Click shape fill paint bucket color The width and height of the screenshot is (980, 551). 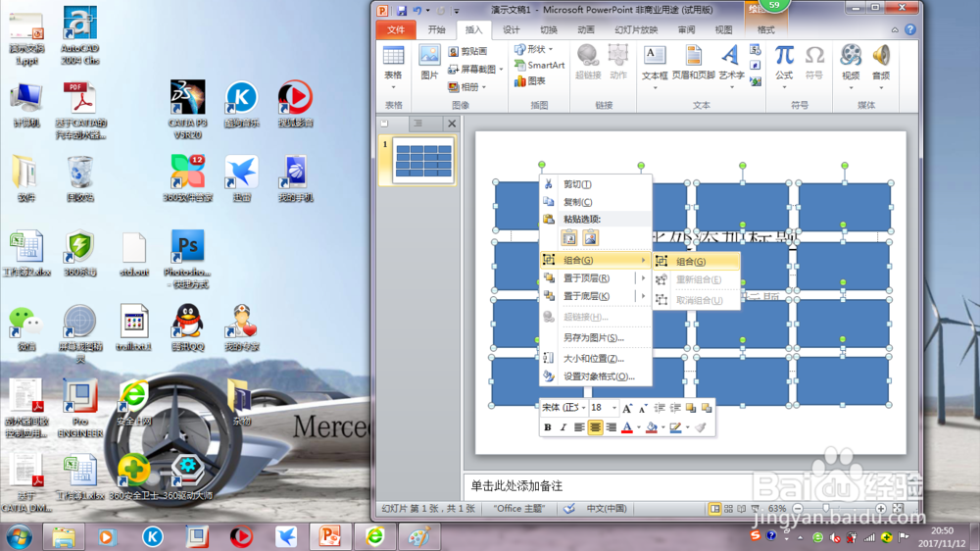[x=652, y=427]
